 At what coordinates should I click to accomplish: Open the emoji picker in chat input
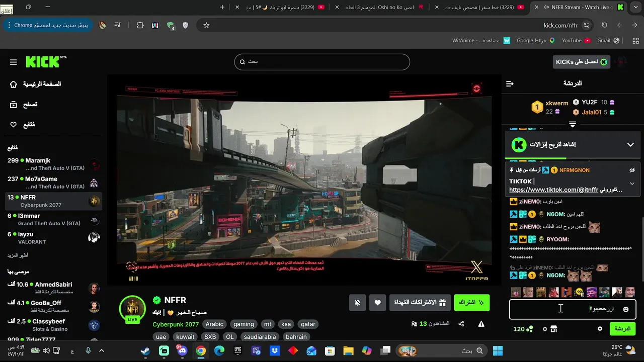coord(626,309)
